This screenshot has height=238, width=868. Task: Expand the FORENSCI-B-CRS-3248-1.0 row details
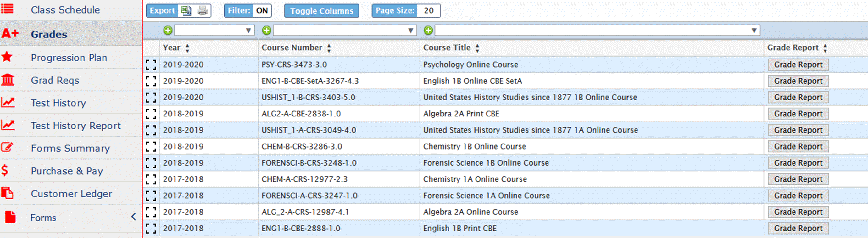point(151,163)
